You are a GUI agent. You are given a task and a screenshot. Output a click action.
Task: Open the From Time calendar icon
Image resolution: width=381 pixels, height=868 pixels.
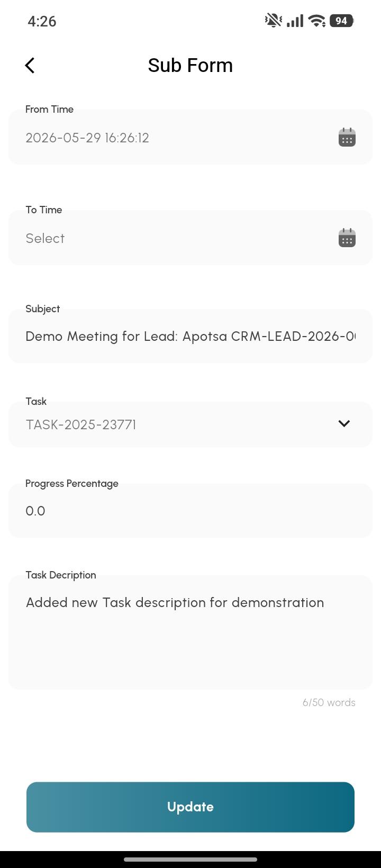(347, 137)
